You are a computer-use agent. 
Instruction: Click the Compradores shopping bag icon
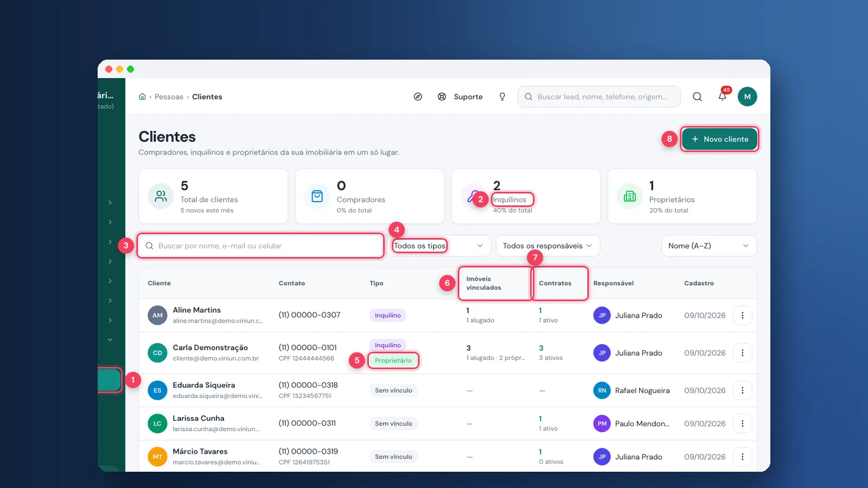(317, 196)
